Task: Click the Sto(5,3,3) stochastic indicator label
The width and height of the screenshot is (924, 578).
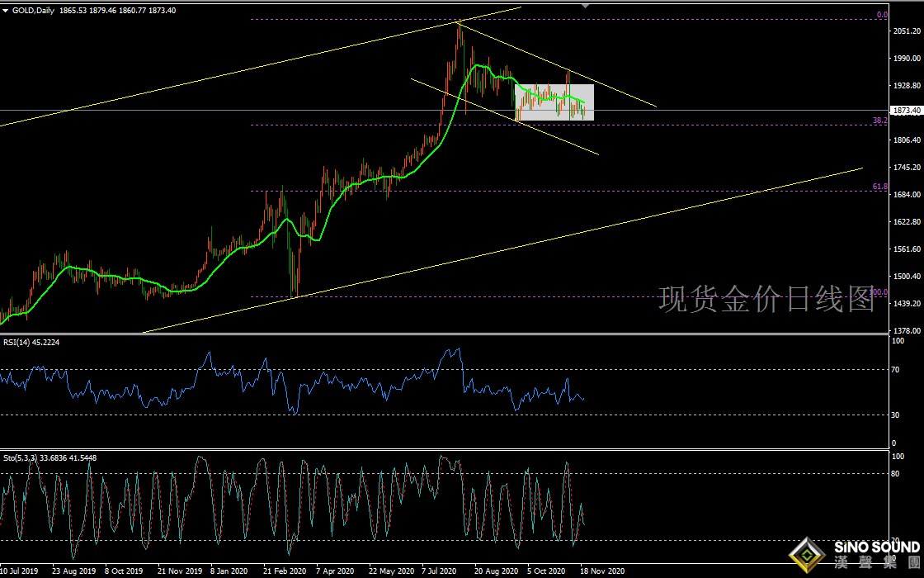Action: click(x=49, y=457)
